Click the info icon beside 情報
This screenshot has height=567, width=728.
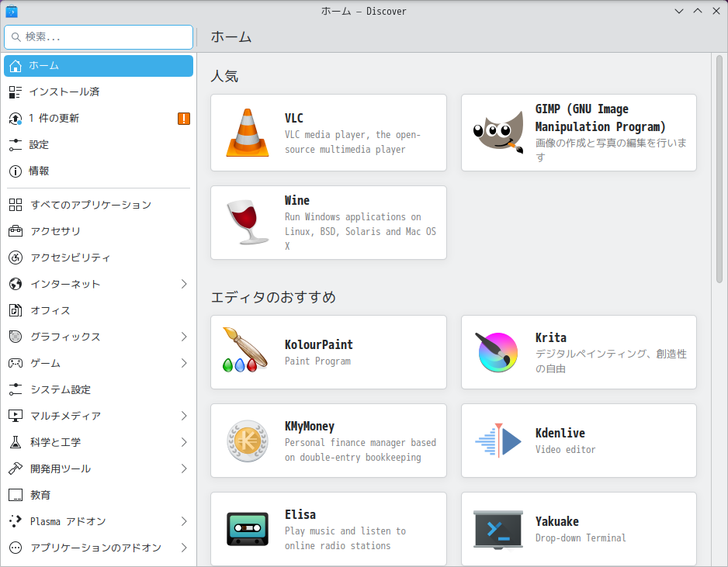(x=16, y=171)
